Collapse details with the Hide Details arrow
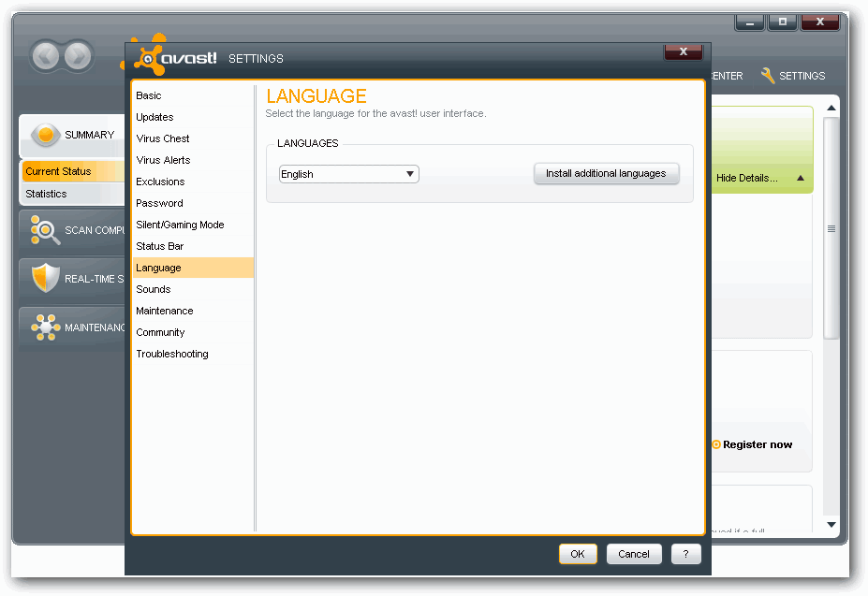This screenshot has height=596, width=868. coord(801,178)
